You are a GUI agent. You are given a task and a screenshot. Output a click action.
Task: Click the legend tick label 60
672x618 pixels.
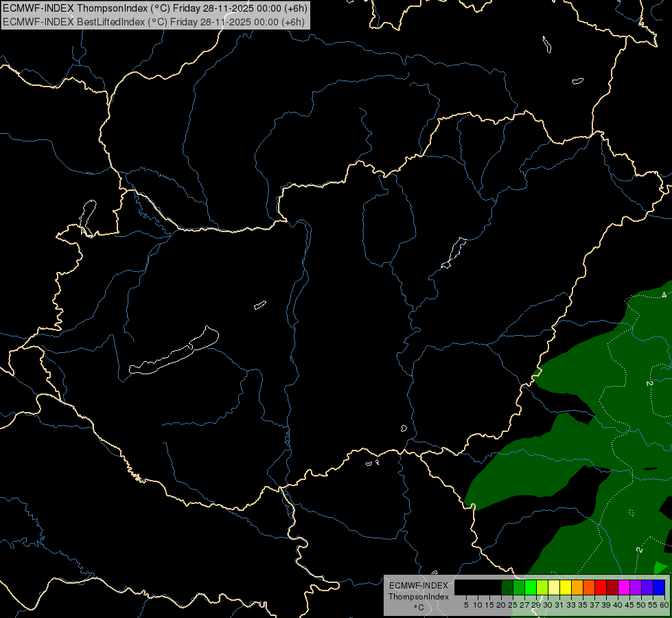pyautogui.click(x=664, y=605)
